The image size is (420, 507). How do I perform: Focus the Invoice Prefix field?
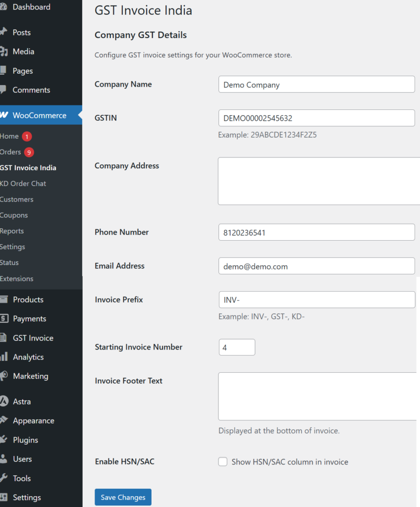317,300
